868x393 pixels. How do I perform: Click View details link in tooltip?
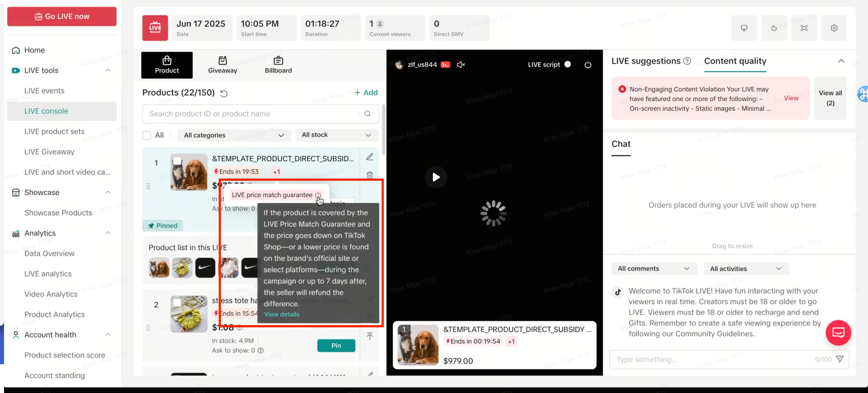(x=282, y=314)
